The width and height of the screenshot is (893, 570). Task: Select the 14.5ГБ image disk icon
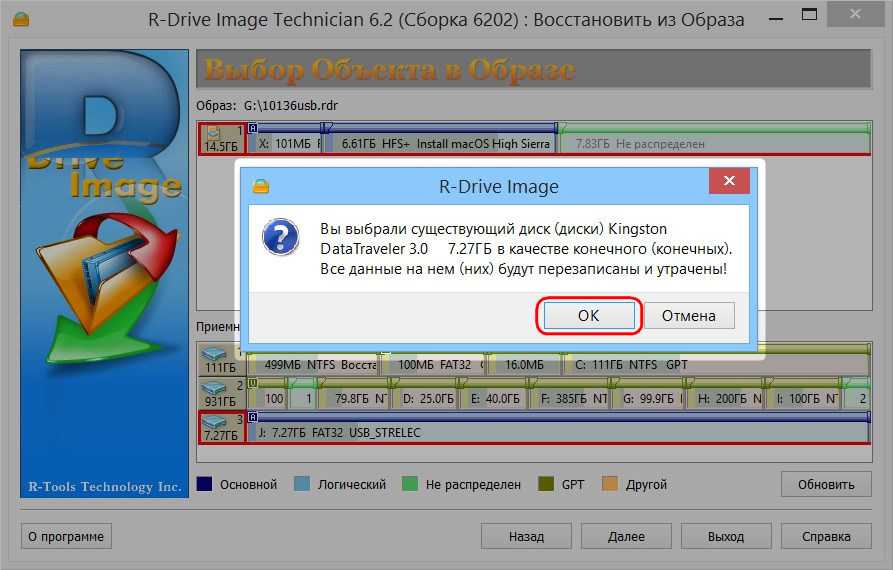(222, 138)
